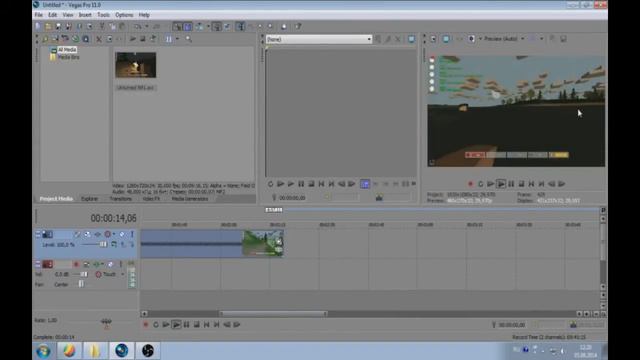Click the Windows Start button

(43, 351)
